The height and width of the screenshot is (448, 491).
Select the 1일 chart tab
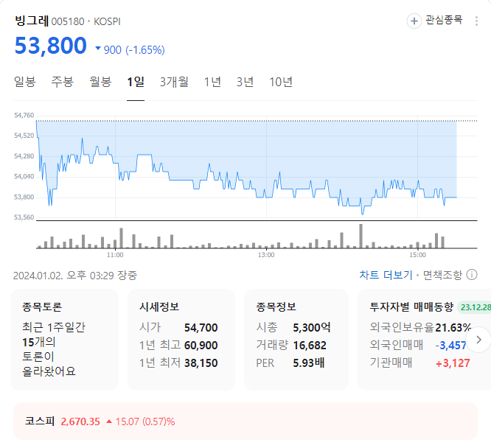point(136,82)
